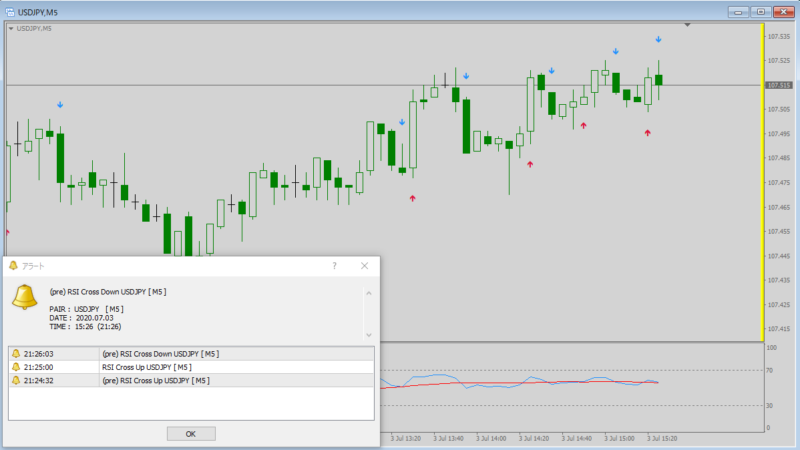The image size is (800, 450).
Task: Click the bell icon on the 21:26:03 row
Action: coord(16,354)
